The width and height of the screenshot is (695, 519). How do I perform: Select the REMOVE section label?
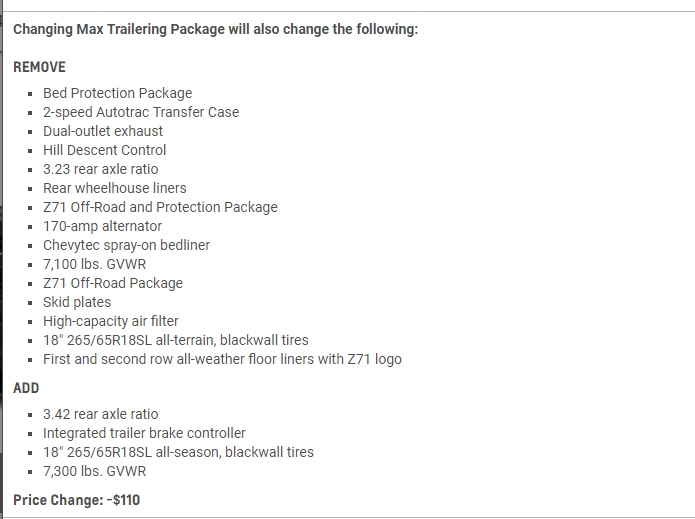[39, 67]
